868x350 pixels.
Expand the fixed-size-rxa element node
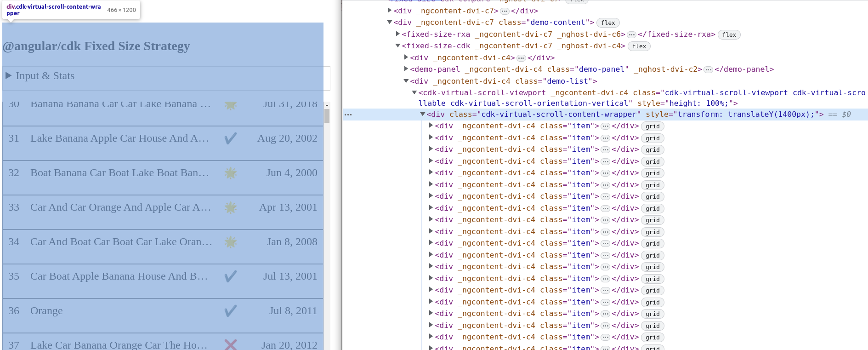[398, 34]
